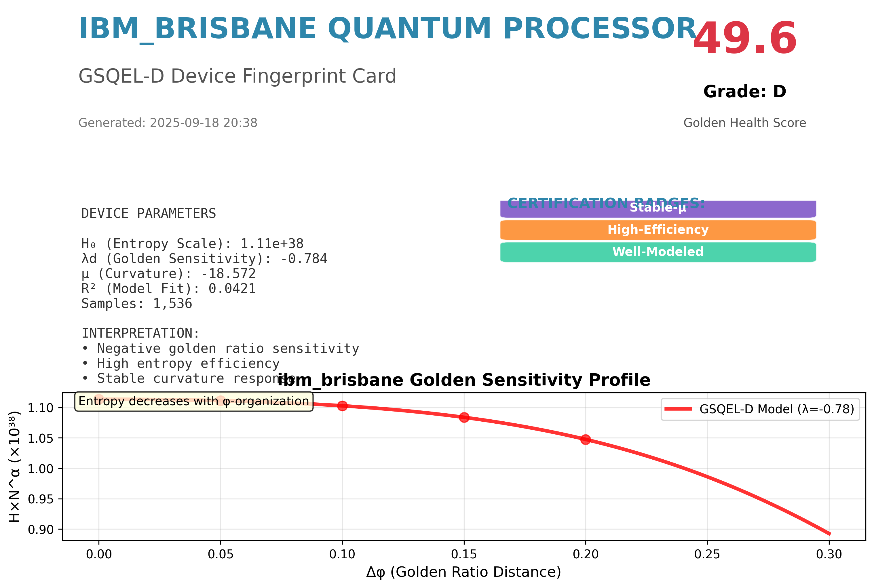The width and height of the screenshot is (874, 588).
Task: Click the Samples: 1,536 line
Action: click(x=136, y=304)
